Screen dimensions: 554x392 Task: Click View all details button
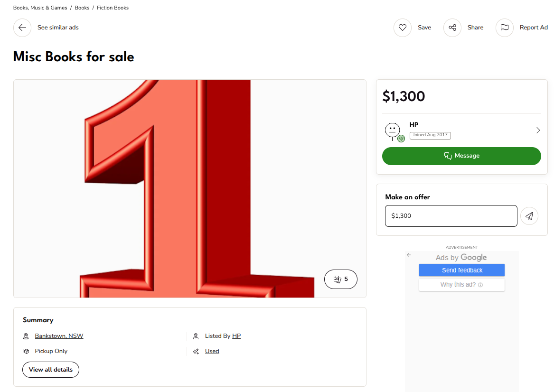tap(51, 370)
